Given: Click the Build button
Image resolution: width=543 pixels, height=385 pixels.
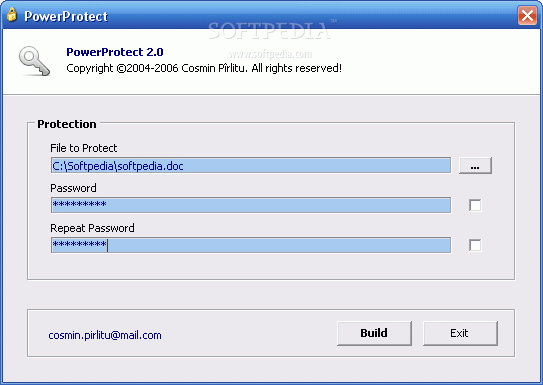Looking at the screenshot, I should [374, 333].
